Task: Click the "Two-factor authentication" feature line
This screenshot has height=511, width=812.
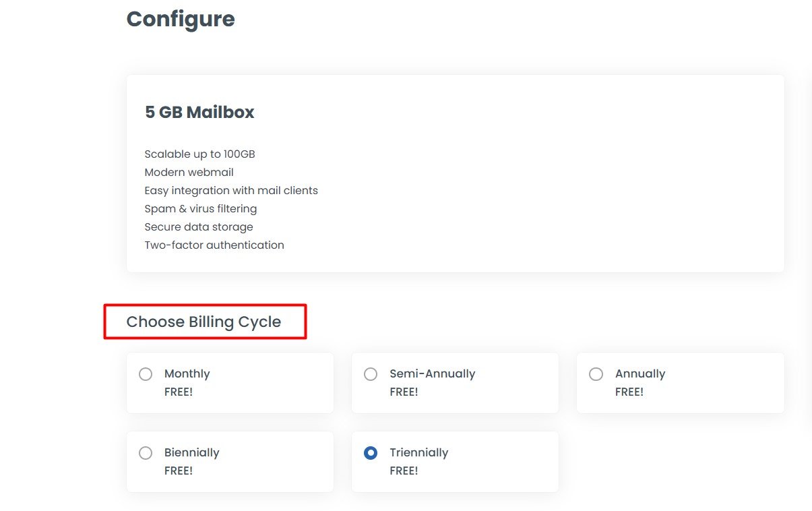Action: pos(214,245)
